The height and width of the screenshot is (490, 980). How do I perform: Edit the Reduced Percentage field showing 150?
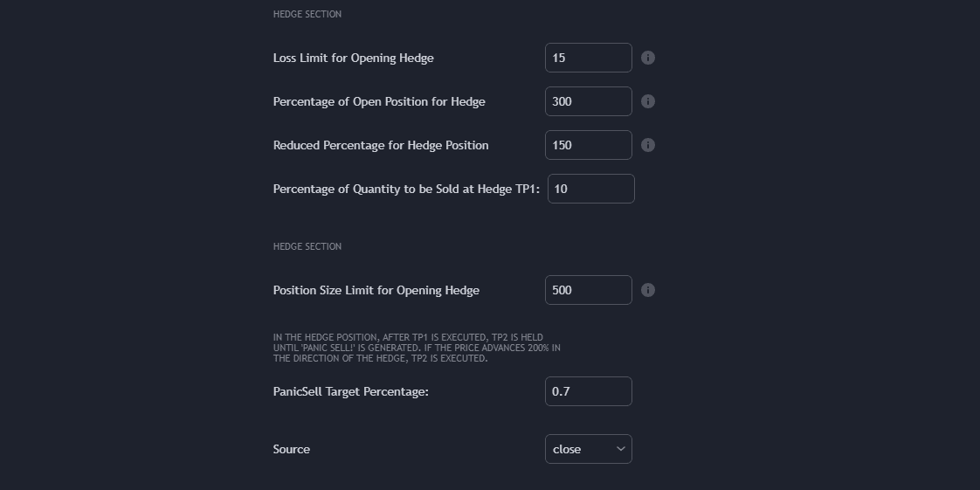[588, 145]
